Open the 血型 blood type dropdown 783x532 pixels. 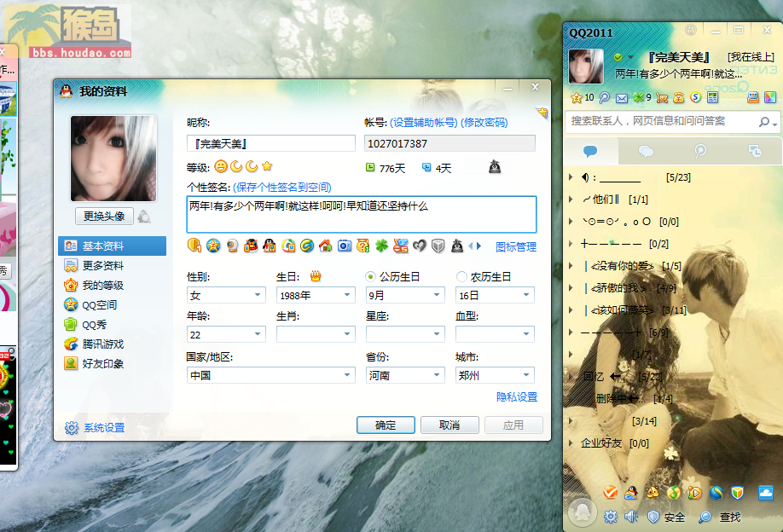coord(495,334)
